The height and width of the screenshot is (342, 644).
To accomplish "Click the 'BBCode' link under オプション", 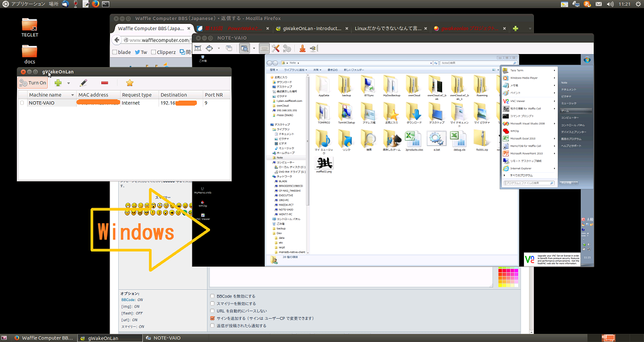I will pyautogui.click(x=129, y=300).
